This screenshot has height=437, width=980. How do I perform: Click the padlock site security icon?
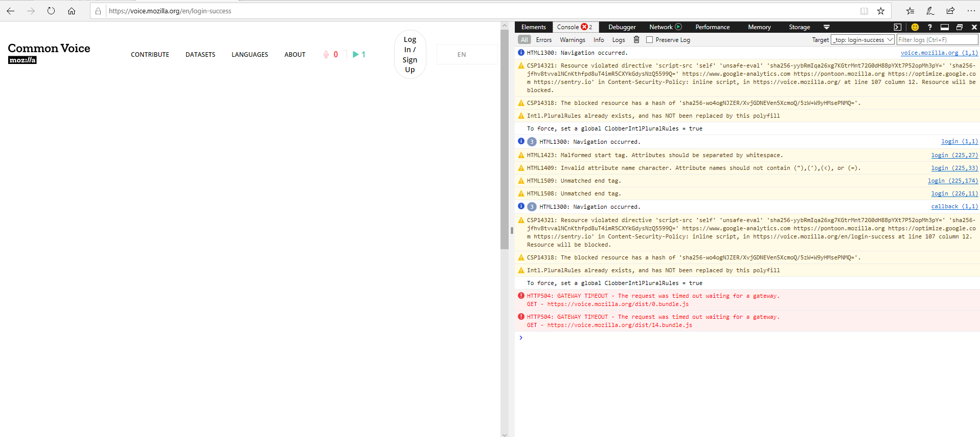click(x=98, y=11)
